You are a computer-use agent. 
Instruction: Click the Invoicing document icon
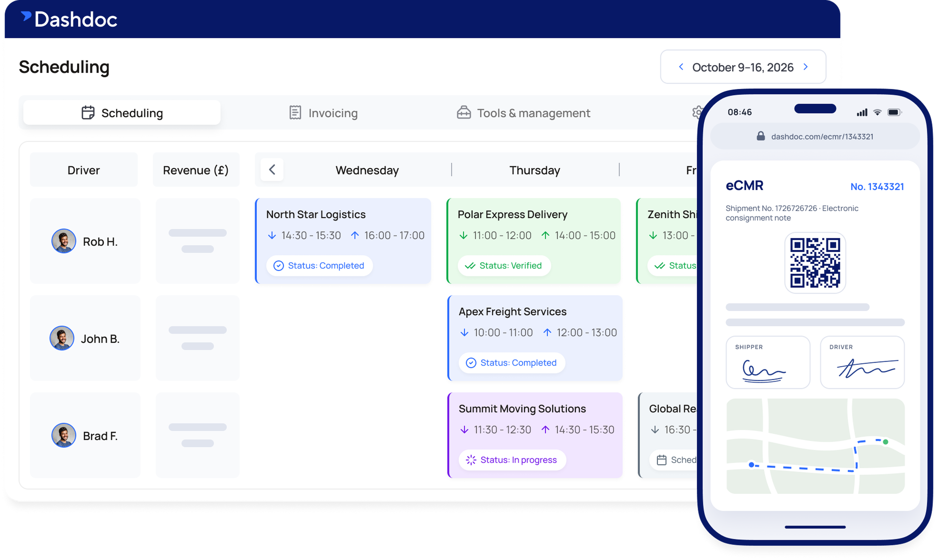pyautogui.click(x=295, y=113)
